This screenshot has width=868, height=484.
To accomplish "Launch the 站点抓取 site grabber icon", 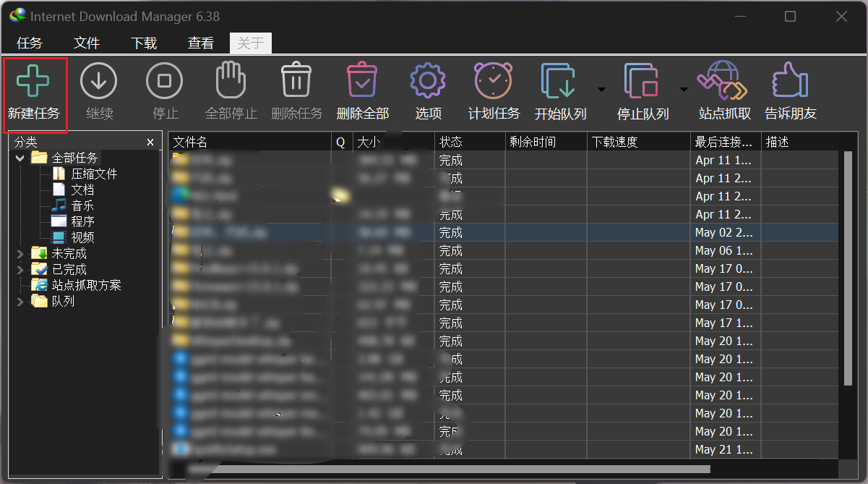I will tap(723, 80).
